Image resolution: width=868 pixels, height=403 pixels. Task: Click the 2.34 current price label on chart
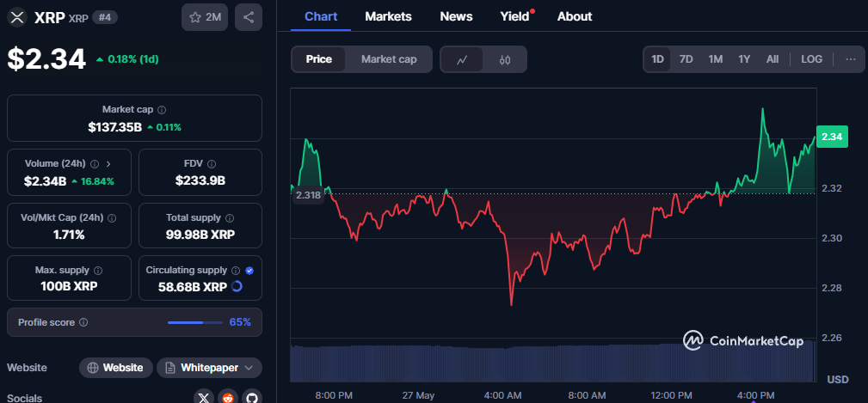point(832,137)
